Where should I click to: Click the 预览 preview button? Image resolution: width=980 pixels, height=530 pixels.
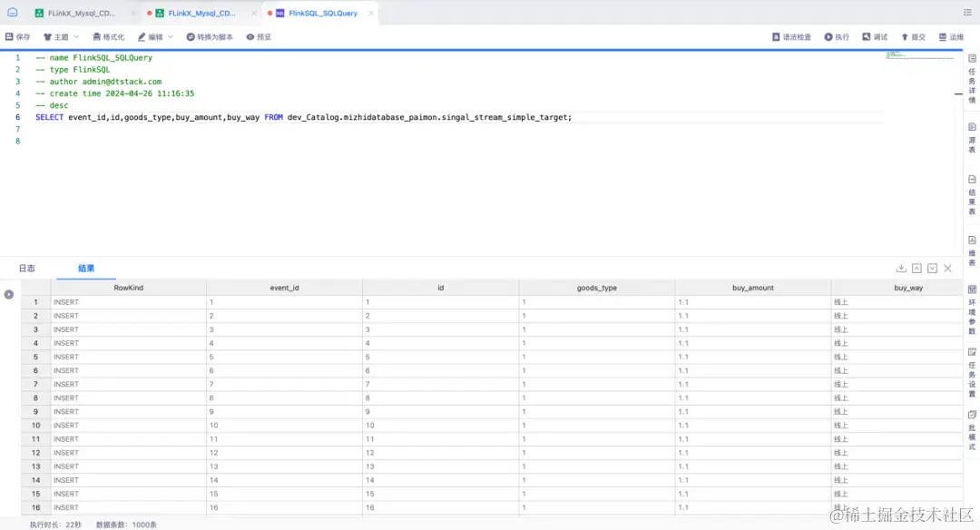[x=259, y=37]
